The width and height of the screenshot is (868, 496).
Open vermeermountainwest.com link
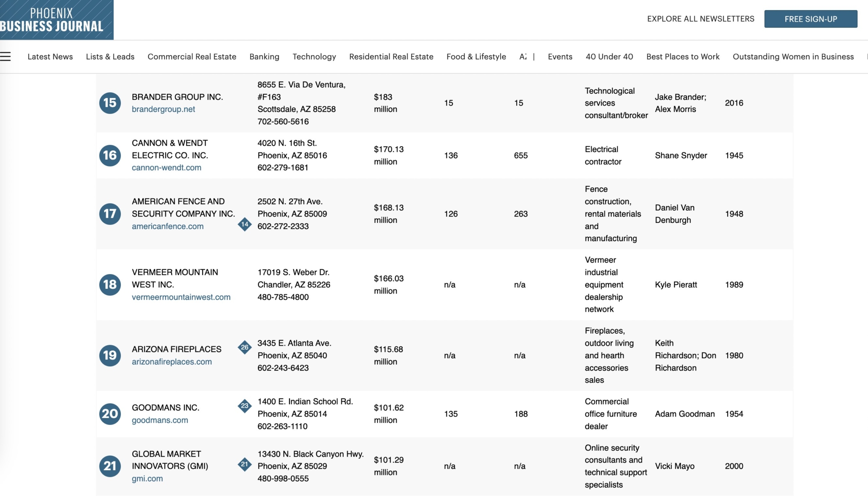(181, 297)
